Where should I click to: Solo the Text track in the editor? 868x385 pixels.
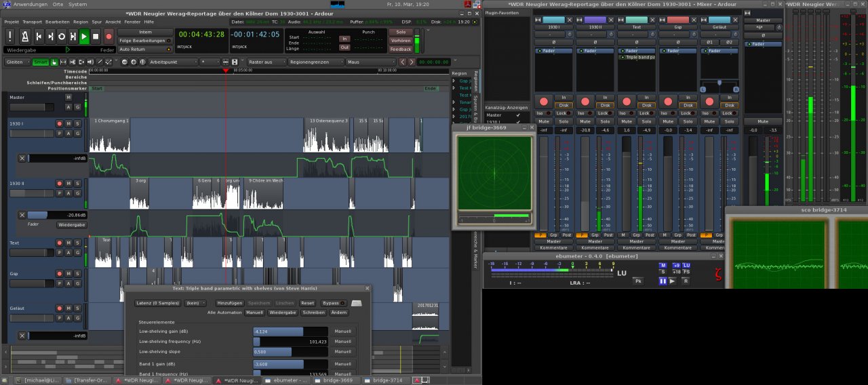[x=77, y=243]
